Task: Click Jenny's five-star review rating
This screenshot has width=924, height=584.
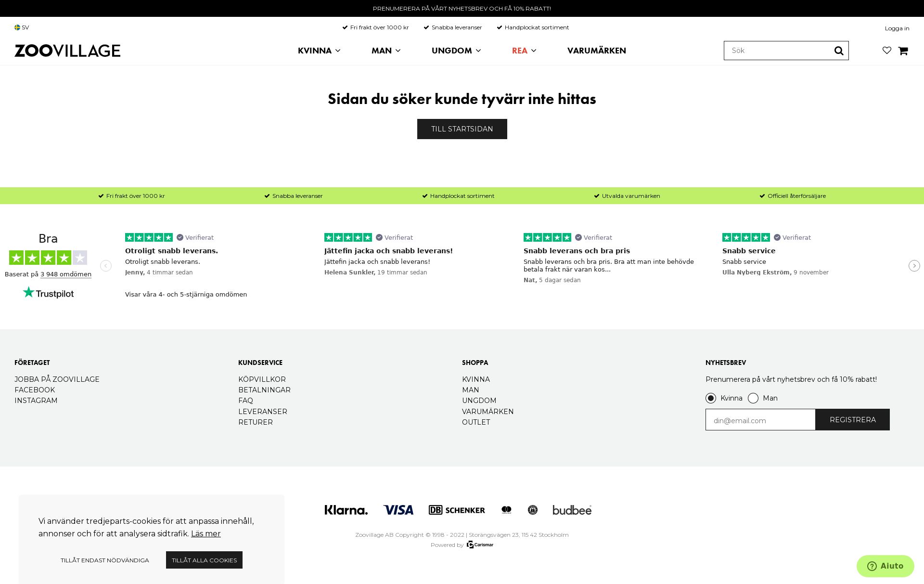Action: 149,237
